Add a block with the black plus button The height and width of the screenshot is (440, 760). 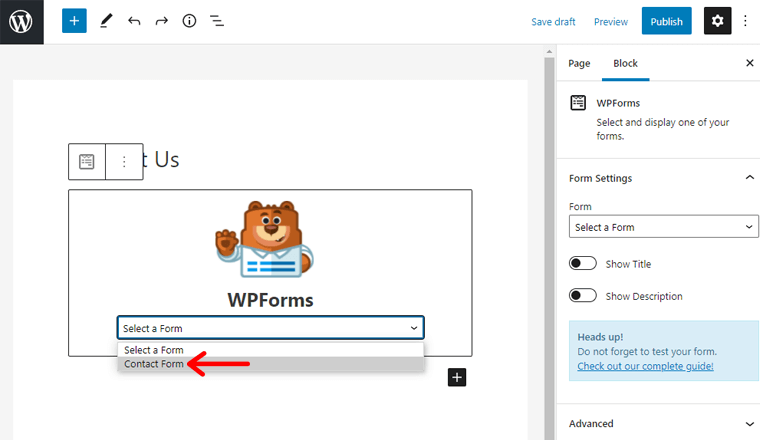pyautogui.click(x=457, y=377)
